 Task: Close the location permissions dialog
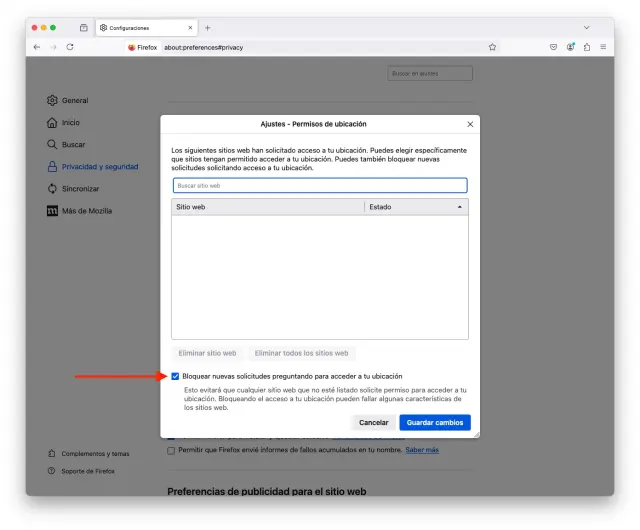pos(470,124)
